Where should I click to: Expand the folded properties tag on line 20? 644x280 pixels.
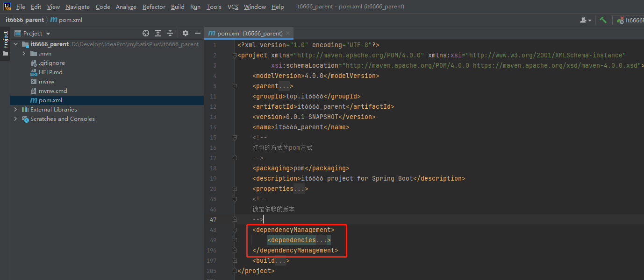click(235, 189)
